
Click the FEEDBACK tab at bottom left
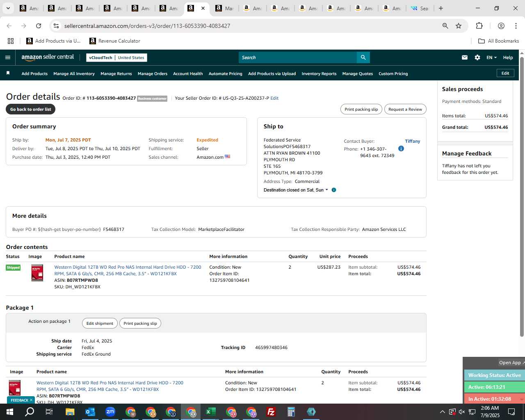coord(21,400)
